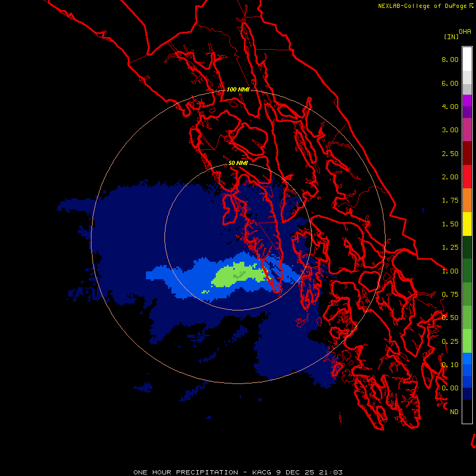This screenshot has width=476, height=476.
Task: Click the 0.75 legend value
Action: click(450, 295)
